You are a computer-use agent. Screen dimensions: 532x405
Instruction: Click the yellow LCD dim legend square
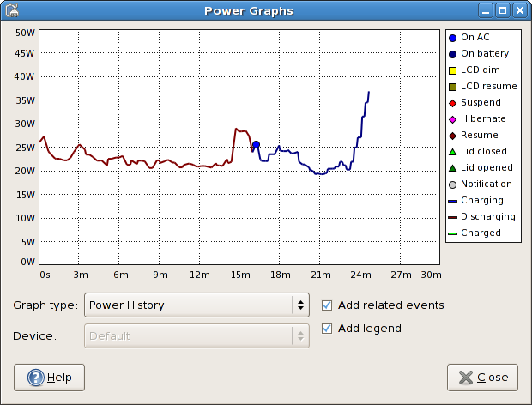(452, 70)
